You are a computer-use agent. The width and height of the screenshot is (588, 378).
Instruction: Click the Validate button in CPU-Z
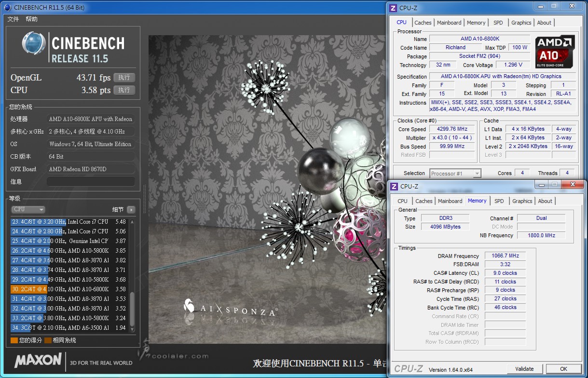click(524, 369)
